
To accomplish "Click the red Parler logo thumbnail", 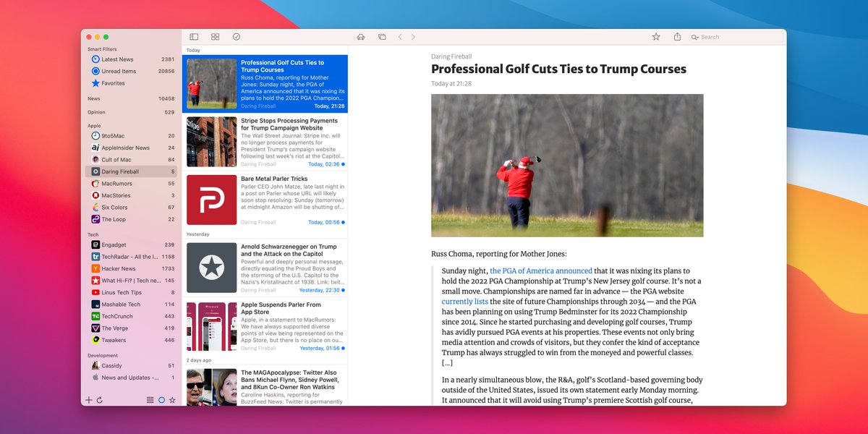I will 211,200.
